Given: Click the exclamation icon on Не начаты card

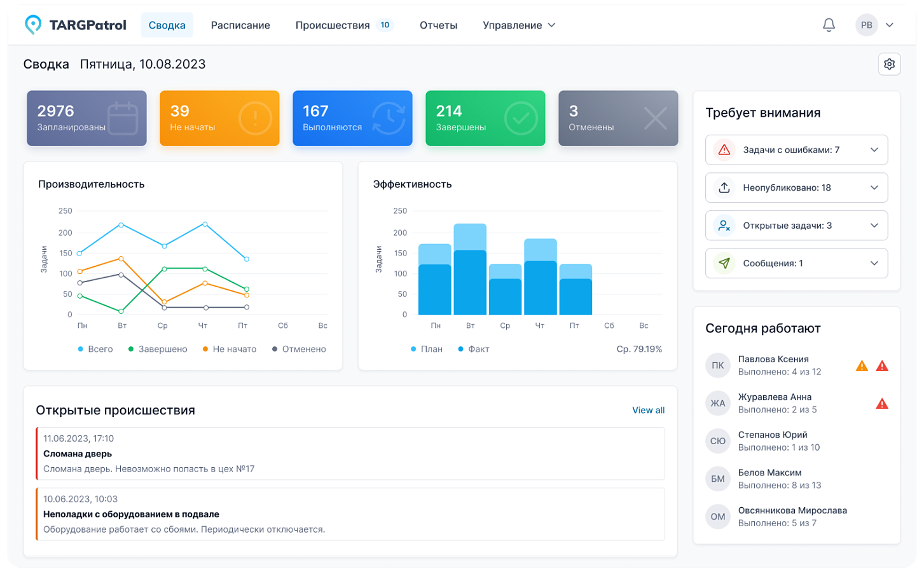Looking at the screenshot, I should click(x=255, y=118).
